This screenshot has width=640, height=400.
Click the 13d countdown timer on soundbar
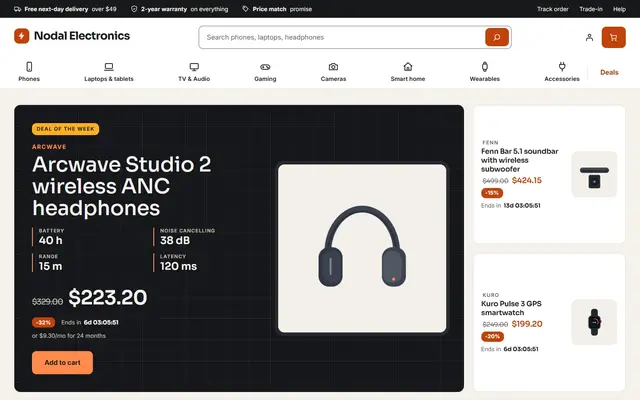(x=522, y=206)
